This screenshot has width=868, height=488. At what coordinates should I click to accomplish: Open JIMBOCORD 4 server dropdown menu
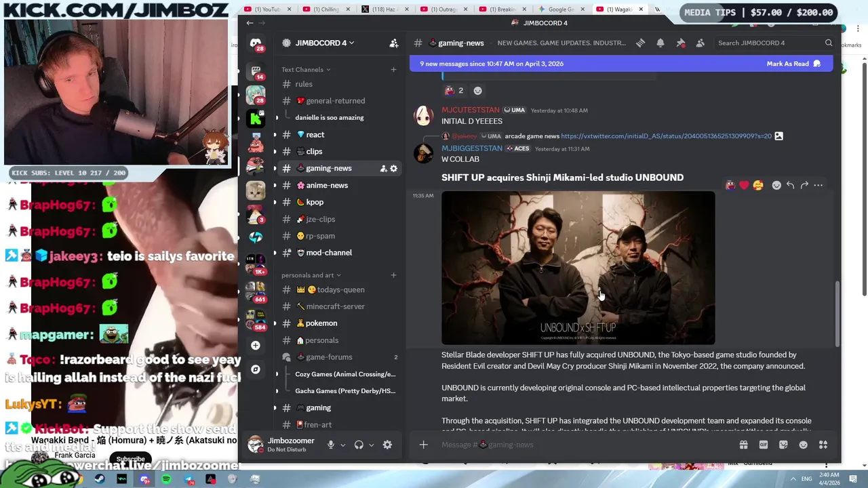pos(323,43)
